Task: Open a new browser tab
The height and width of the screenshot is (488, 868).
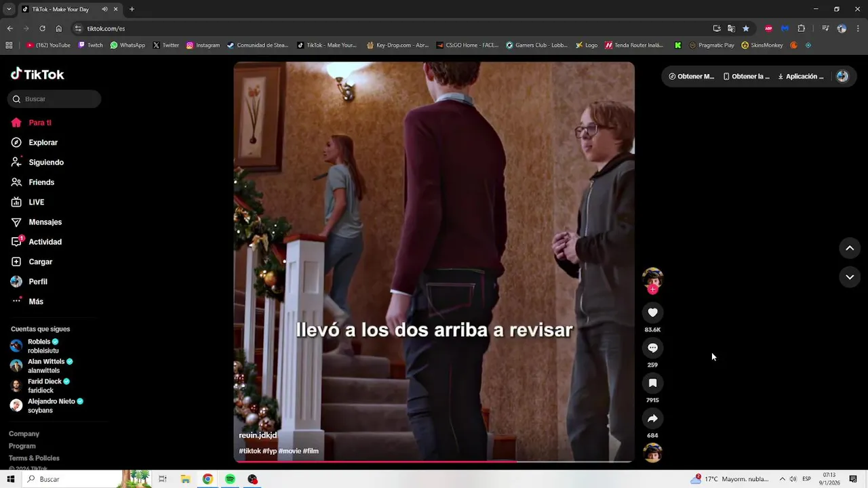Action: 132,9
